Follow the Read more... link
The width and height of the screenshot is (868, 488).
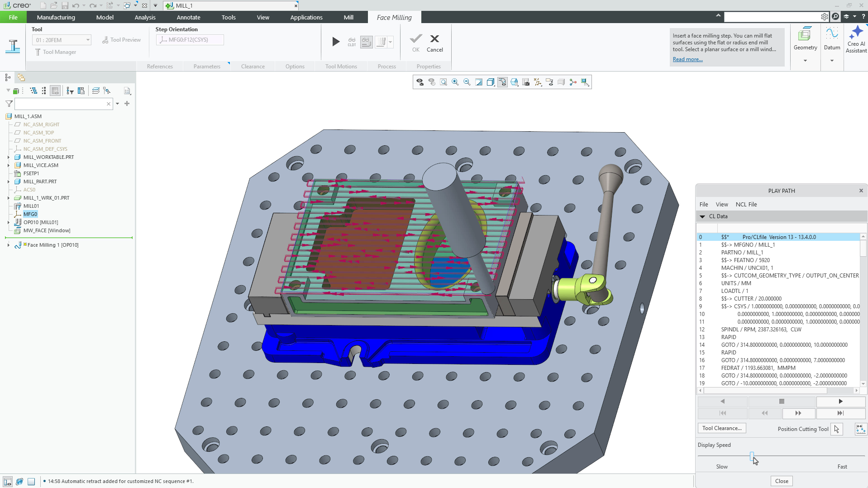click(x=687, y=59)
